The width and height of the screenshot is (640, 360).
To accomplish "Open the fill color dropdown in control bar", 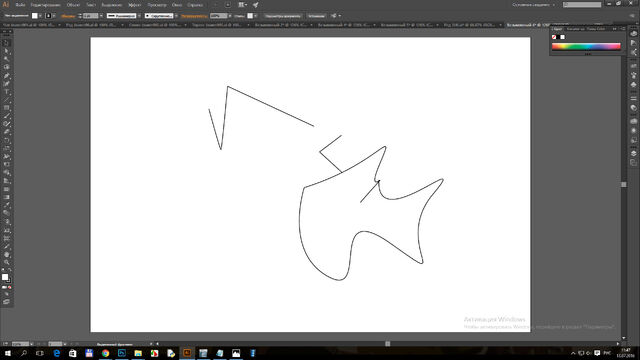I will (40, 16).
